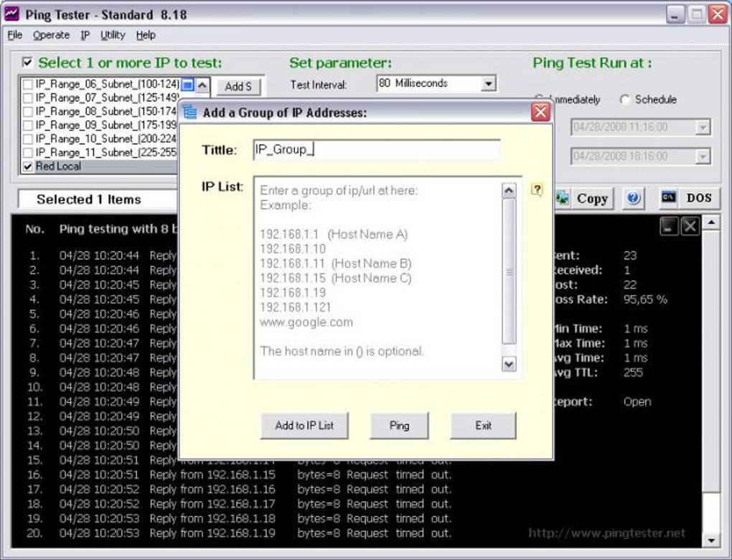The height and width of the screenshot is (560, 732).
Task: Click the IP List box down scroll arrow
Action: [x=509, y=364]
